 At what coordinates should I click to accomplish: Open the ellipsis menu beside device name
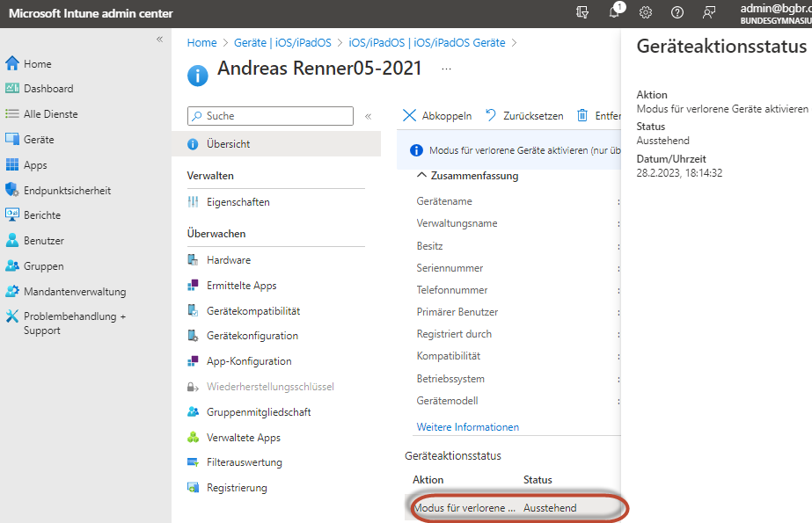pyautogui.click(x=446, y=69)
